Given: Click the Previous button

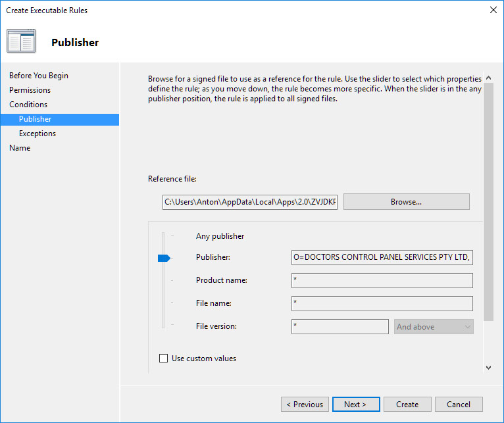Looking at the screenshot, I should point(305,405).
